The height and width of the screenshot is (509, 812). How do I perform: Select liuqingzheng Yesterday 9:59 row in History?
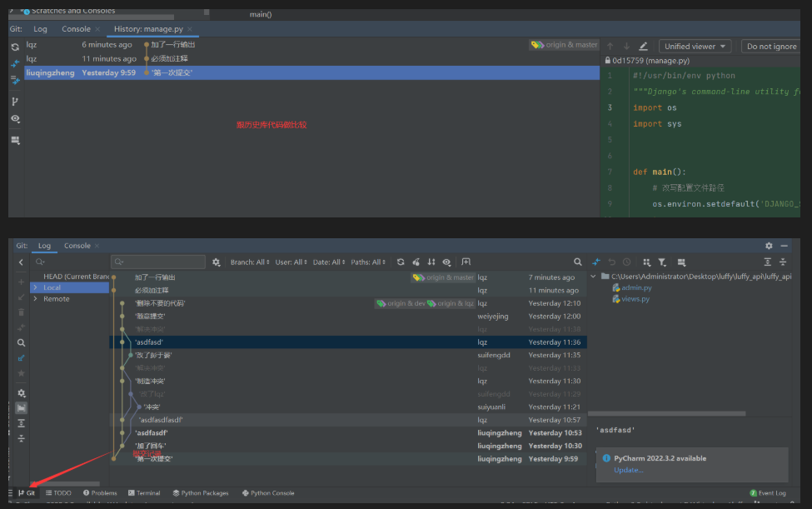click(311, 73)
